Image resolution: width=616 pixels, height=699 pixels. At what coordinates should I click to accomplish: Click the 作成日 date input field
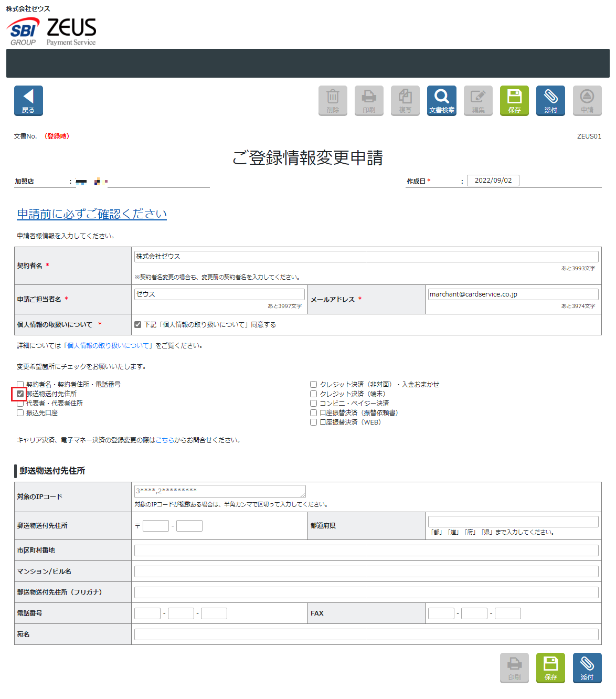492,180
